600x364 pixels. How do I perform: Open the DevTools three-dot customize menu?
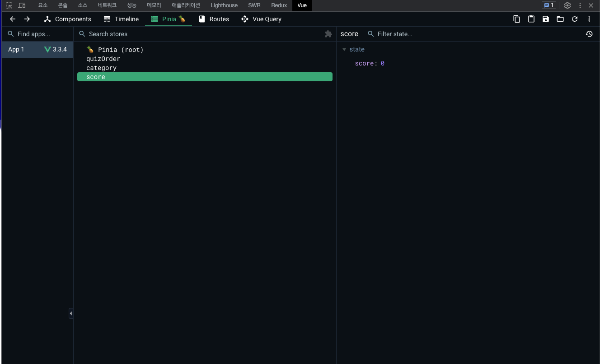pyautogui.click(x=580, y=5)
